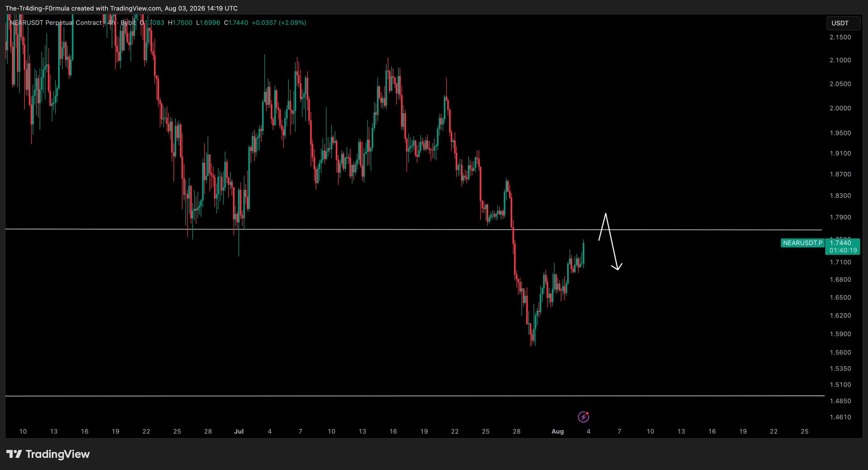868x470 pixels.
Task: Click the close value C1.7440 in the legend
Action: (236, 22)
